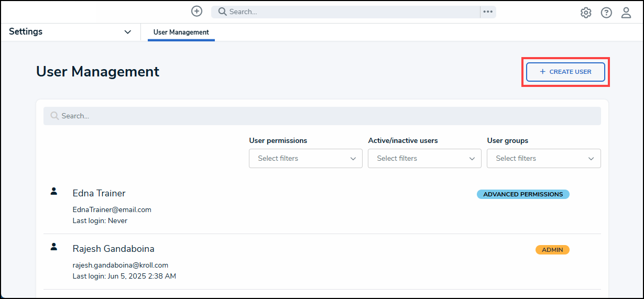Click the rajesh.gandaboina@kroll.com address
This screenshot has width=644, height=299.
(x=120, y=265)
